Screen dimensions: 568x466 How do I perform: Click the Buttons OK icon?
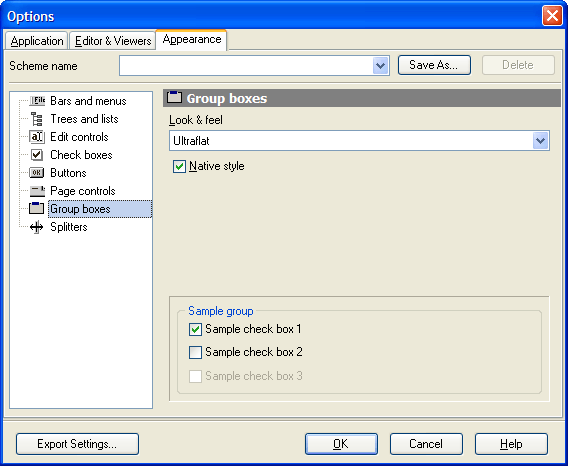click(37, 173)
